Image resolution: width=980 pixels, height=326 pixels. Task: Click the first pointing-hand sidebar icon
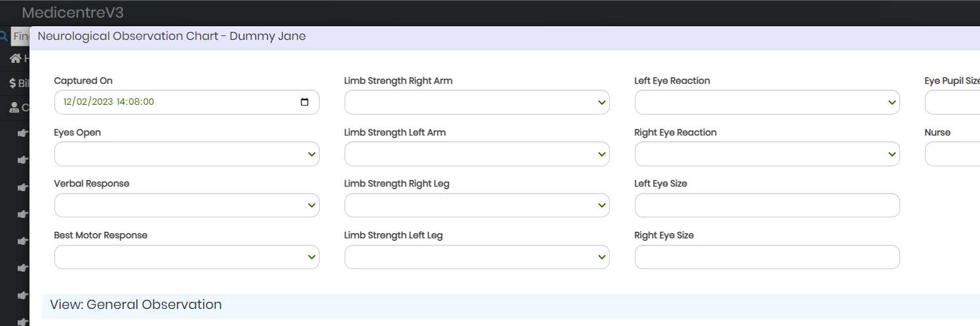[x=24, y=133]
